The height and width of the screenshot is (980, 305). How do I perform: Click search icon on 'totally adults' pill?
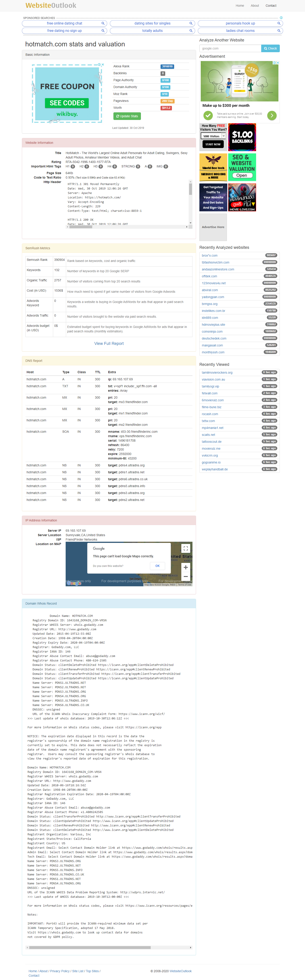(191, 31)
